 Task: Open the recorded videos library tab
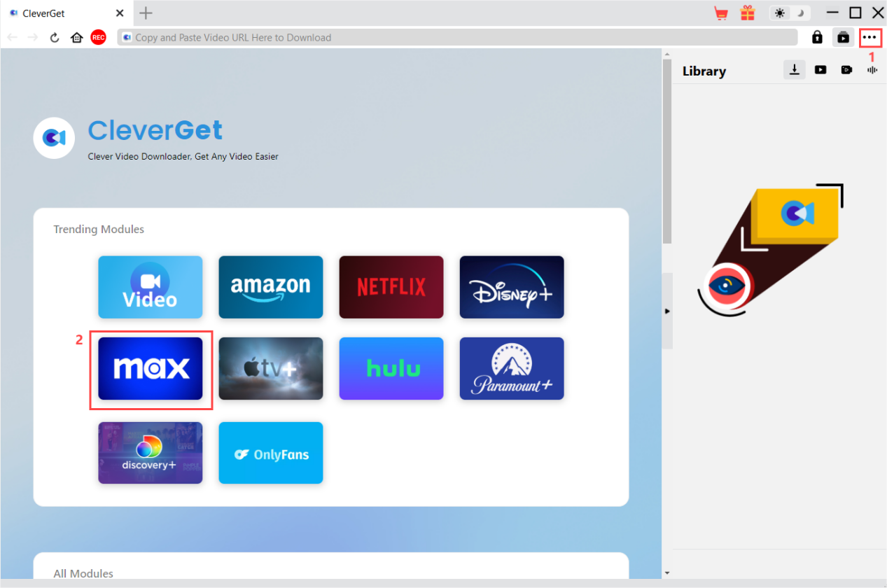click(846, 70)
